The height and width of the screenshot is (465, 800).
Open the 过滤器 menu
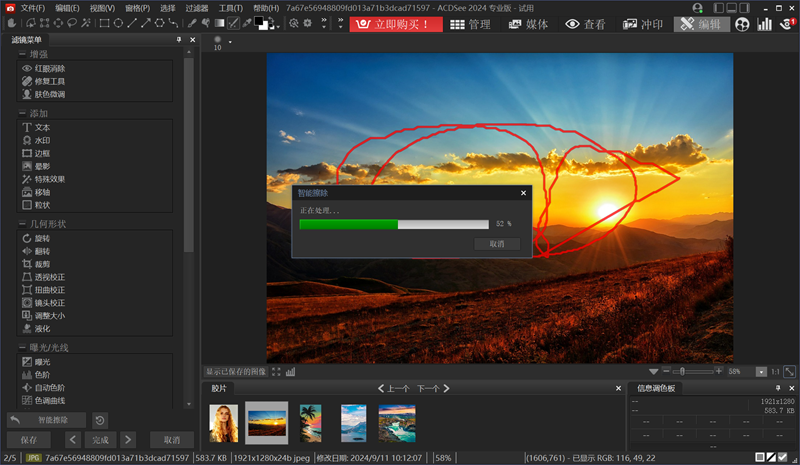click(197, 8)
